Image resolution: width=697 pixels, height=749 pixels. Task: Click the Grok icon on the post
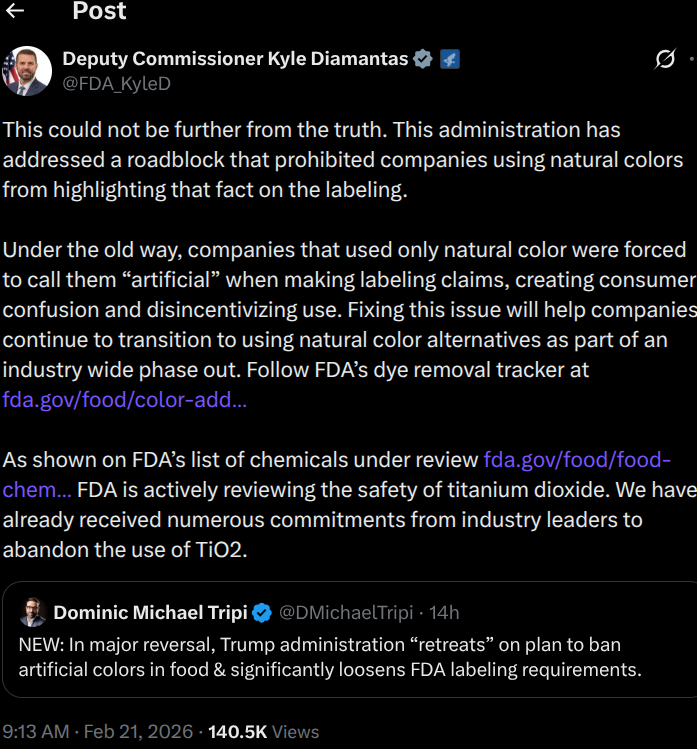point(665,60)
